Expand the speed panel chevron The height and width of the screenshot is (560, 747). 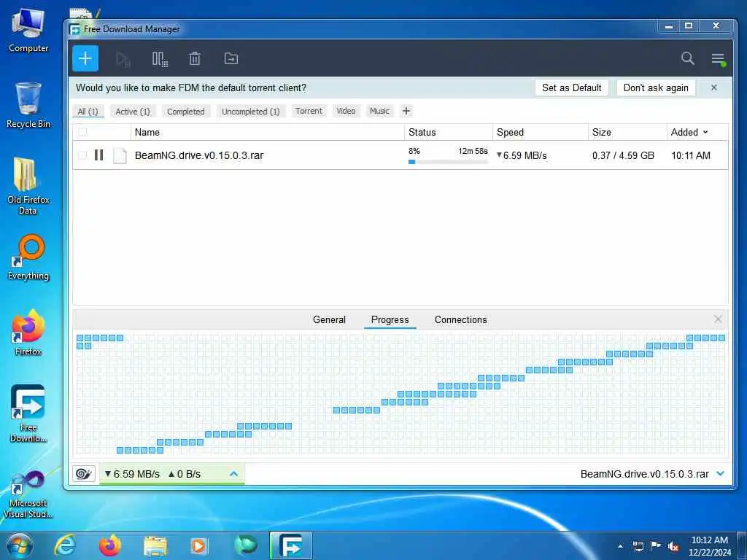point(233,474)
